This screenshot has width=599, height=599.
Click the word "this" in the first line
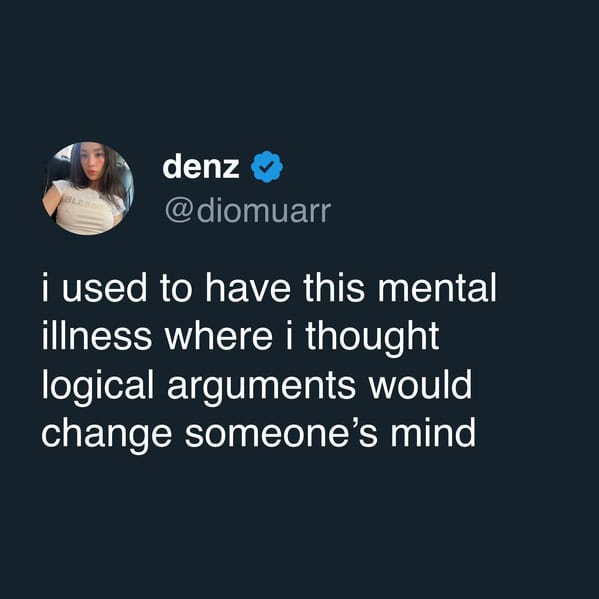(334, 287)
